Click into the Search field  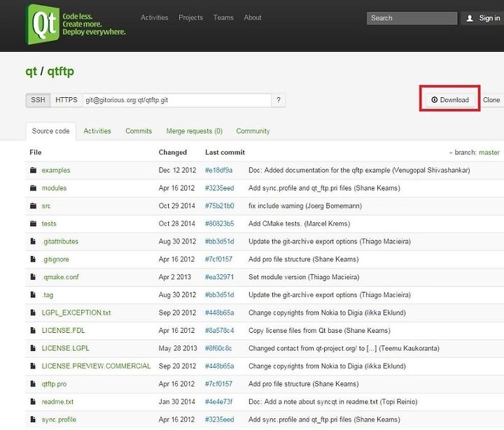tap(412, 18)
